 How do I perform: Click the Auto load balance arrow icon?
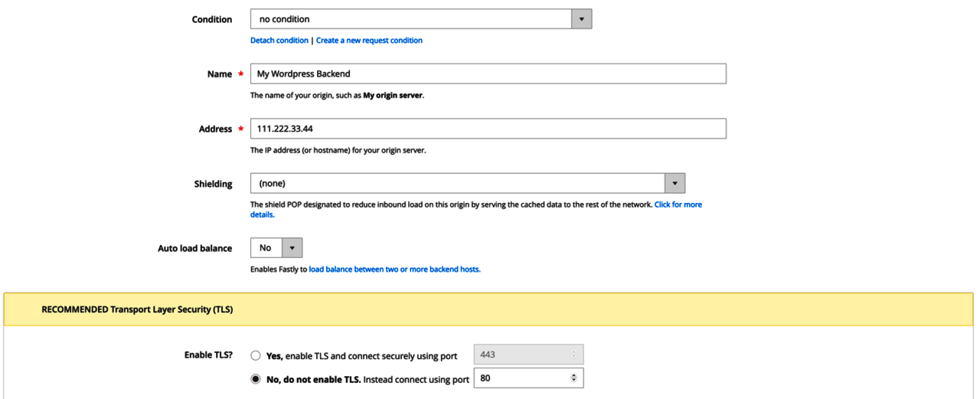tap(292, 248)
